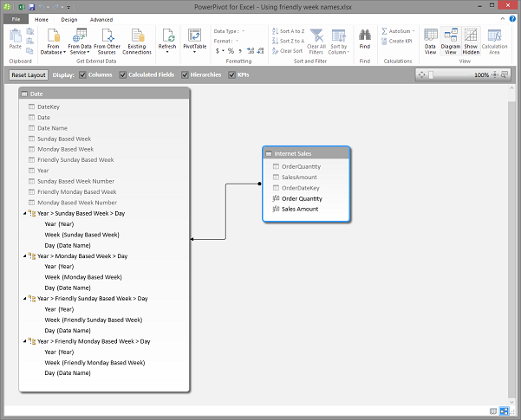
Task: Click the Reset Layout button
Action: pos(29,75)
